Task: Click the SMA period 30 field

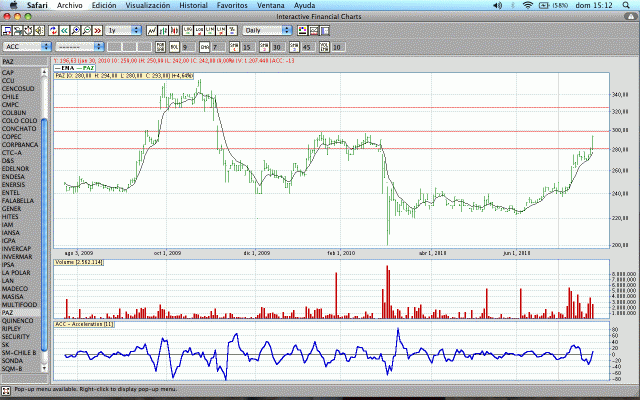Action: pyautogui.click(x=277, y=47)
